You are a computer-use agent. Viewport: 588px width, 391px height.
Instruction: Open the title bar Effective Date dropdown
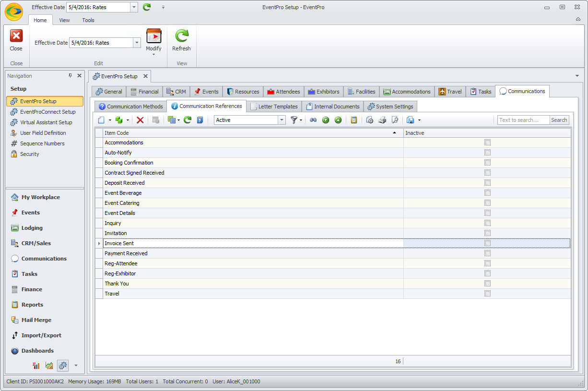tap(134, 7)
